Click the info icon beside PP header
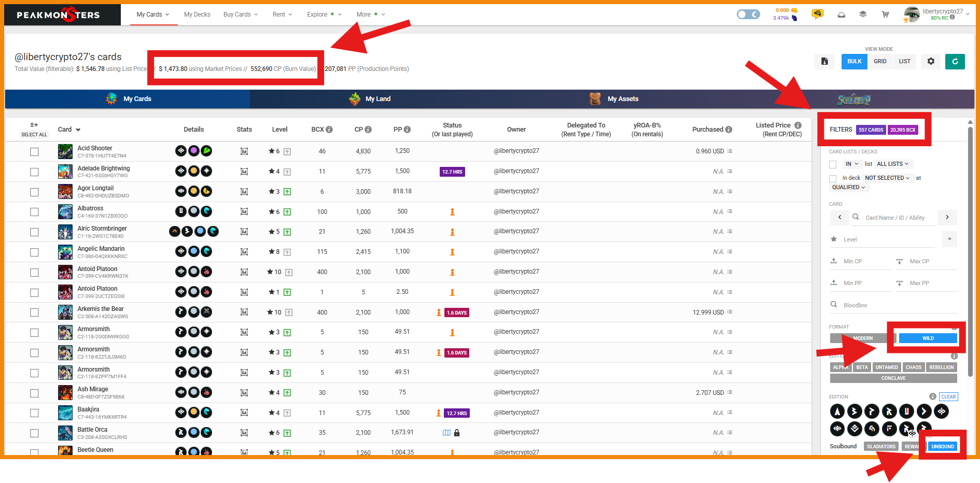 point(407,130)
